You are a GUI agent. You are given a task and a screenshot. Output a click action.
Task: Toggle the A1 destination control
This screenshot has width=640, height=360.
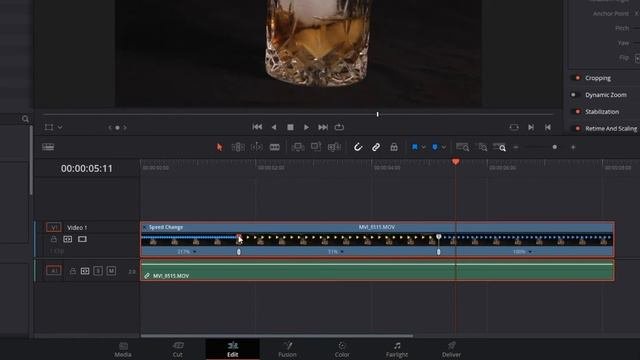point(53,270)
